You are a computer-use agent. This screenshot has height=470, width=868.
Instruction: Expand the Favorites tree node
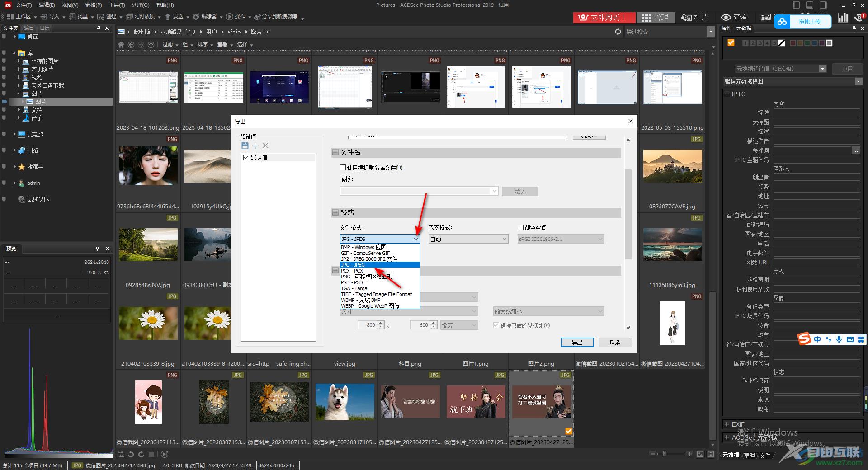(x=14, y=167)
